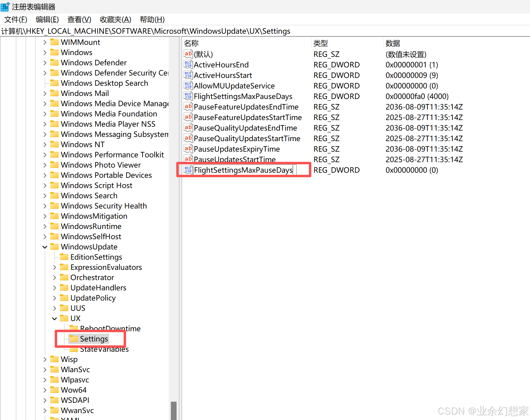This screenshot has width=530, height=420.
Task: Select the WindowsMitigation key
Action: click(x=94, y=216)
